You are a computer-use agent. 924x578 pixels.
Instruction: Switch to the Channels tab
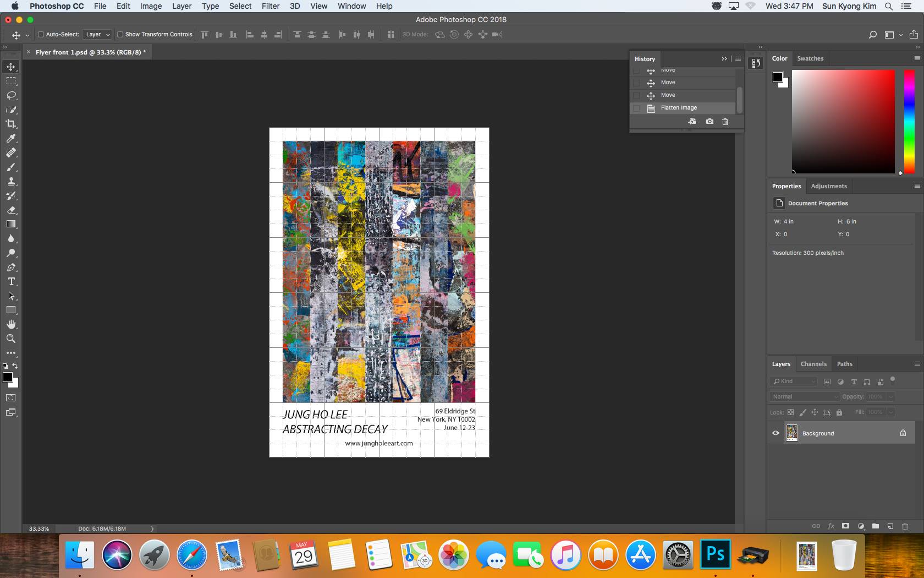(813, 364)
